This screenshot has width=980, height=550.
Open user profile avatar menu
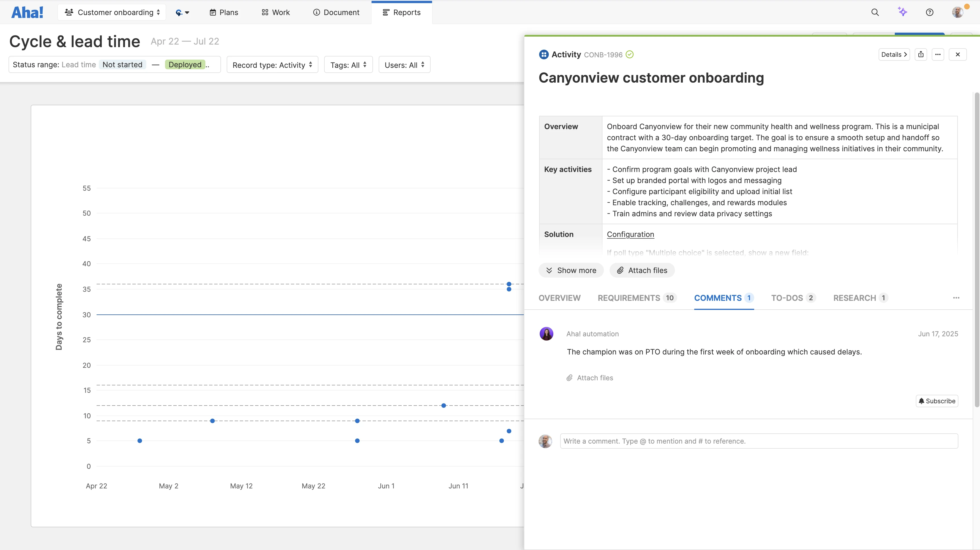(958, 12)
